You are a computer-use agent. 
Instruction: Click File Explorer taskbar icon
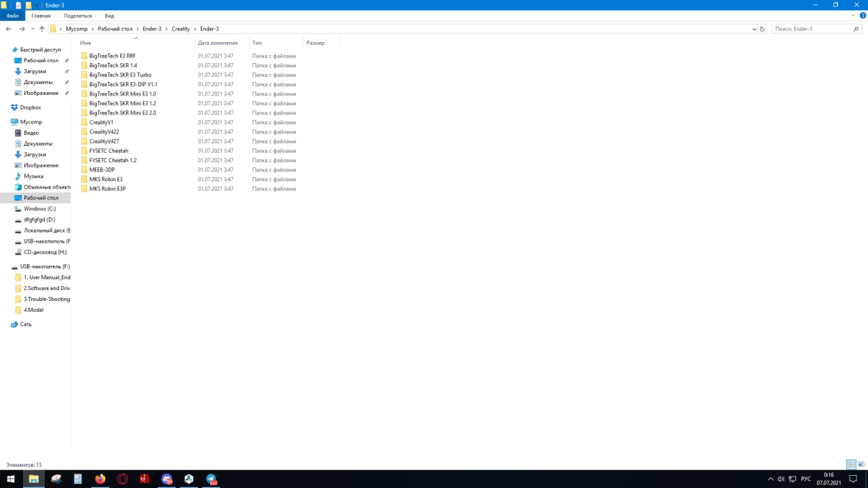click(x=33, y=479)
